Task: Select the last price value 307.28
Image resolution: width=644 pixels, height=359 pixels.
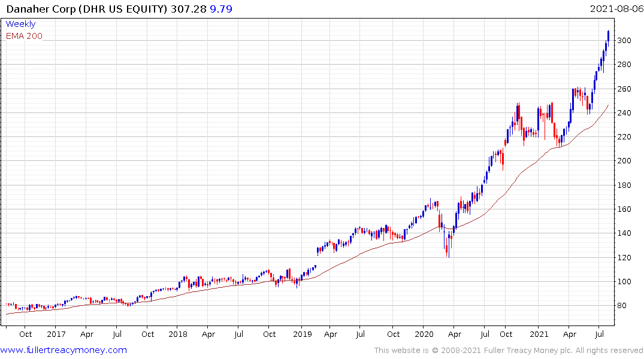Action: coord(189,9)
